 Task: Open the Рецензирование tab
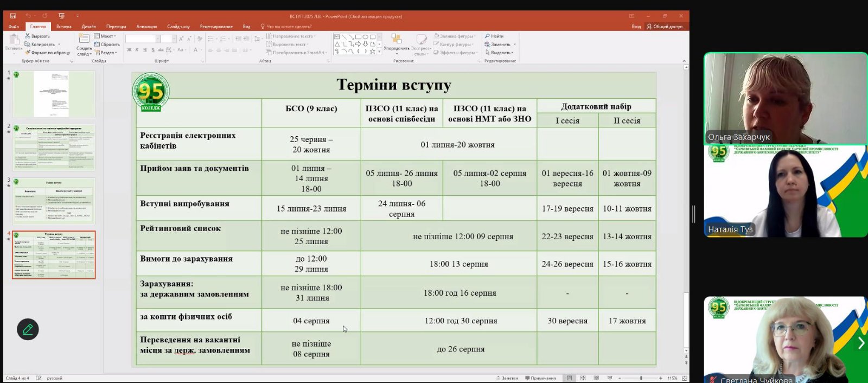[x=216, y=26]
